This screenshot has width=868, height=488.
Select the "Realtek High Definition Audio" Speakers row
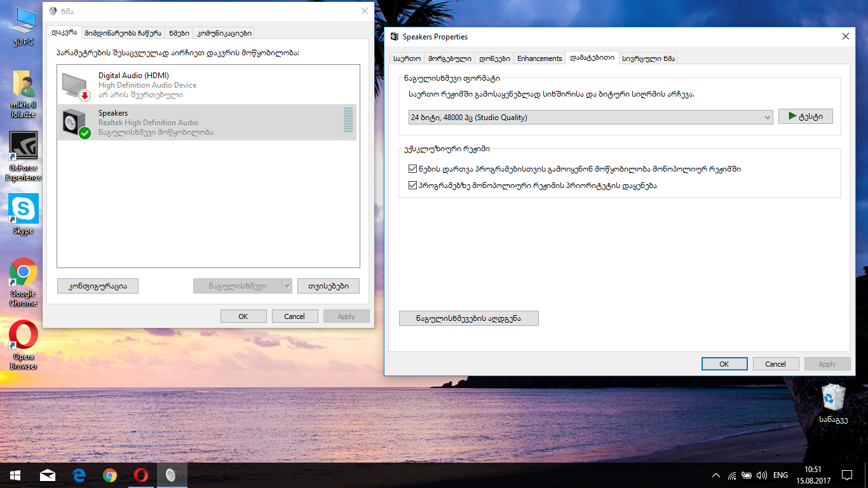pos(207,123)
